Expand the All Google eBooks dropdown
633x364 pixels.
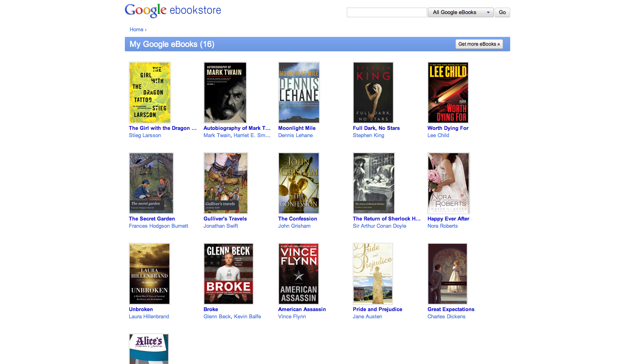(460, 12)
